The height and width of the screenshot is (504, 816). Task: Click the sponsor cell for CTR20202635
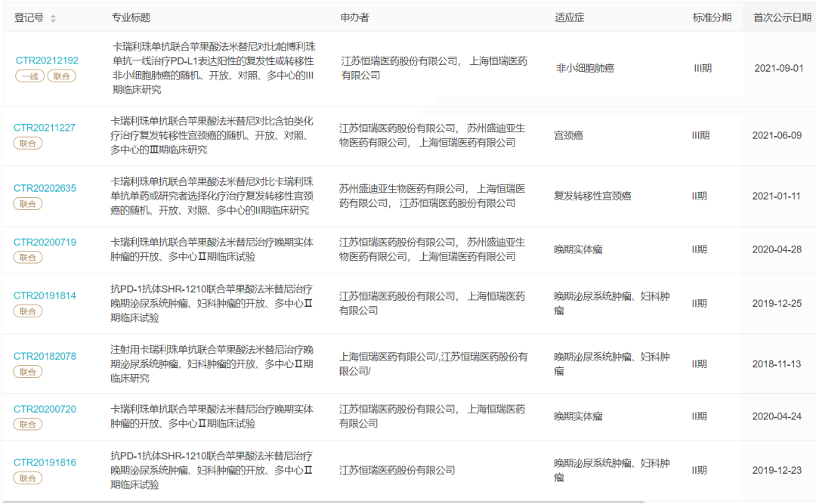432,196
